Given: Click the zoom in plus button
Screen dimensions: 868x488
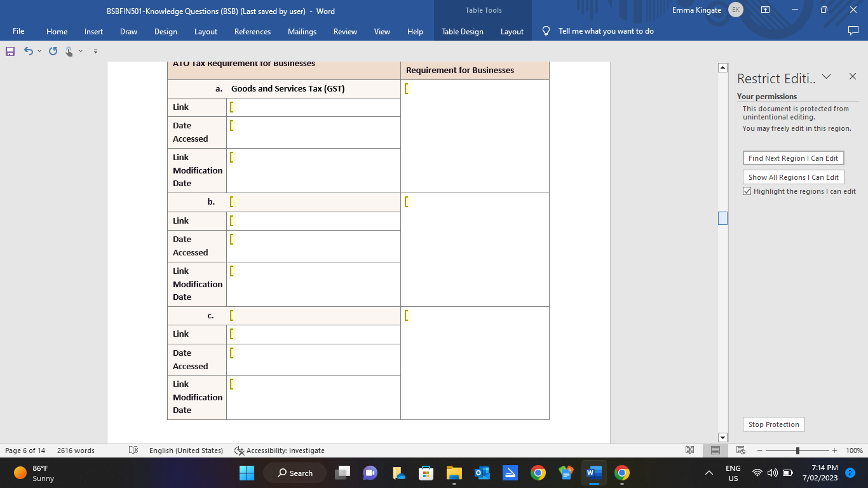Looking at the screenshot, I should pos(835,451).
